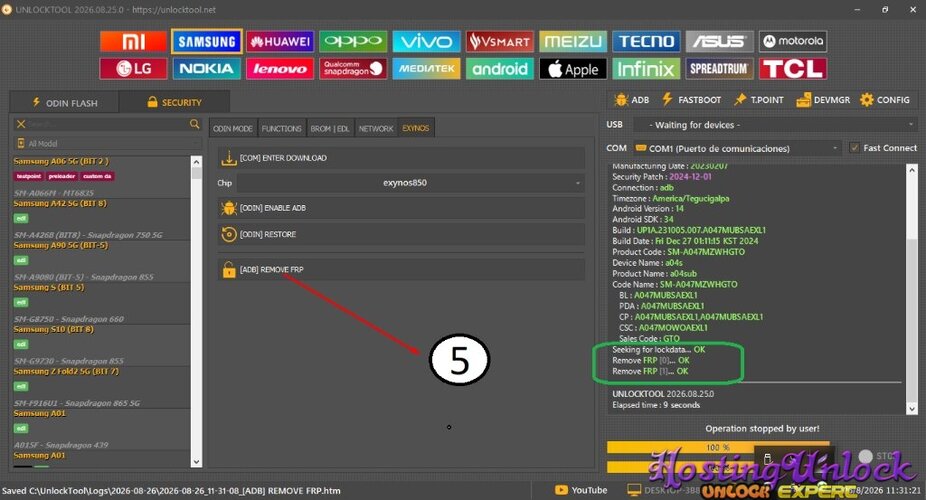Open the FASTBOOT tool
The height and width of the screenshot is (500, 926).
[691, 100]
